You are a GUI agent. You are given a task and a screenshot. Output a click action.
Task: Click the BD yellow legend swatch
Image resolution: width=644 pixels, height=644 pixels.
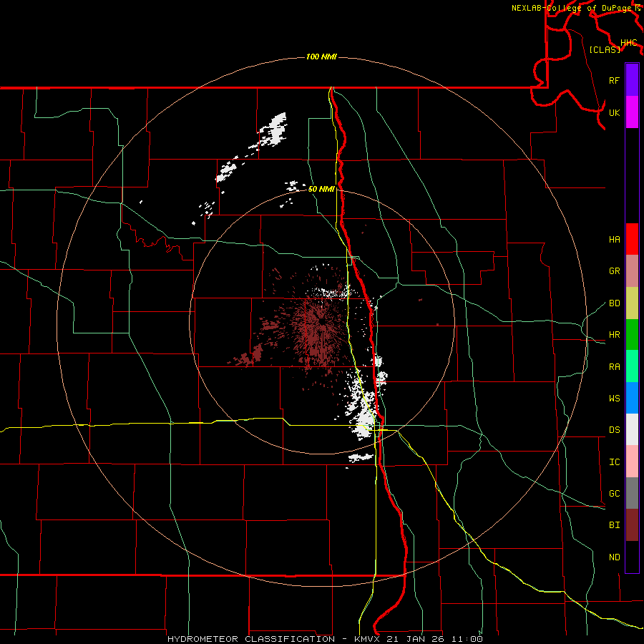click(632, 303)
